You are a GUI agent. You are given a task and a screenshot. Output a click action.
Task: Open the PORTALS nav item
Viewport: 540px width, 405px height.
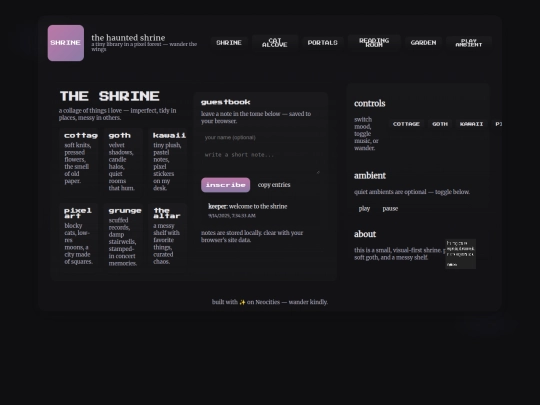322,43
